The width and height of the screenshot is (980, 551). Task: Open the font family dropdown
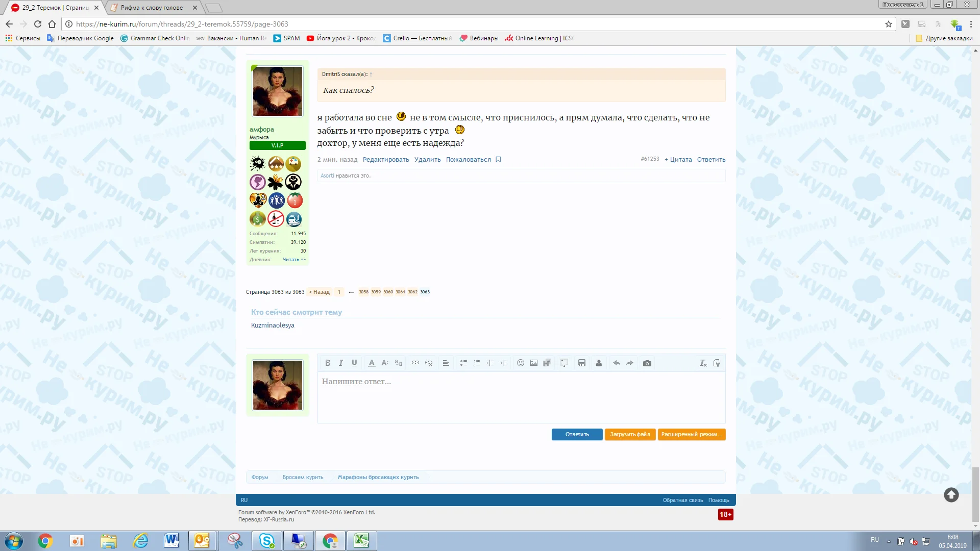(398, 363)
